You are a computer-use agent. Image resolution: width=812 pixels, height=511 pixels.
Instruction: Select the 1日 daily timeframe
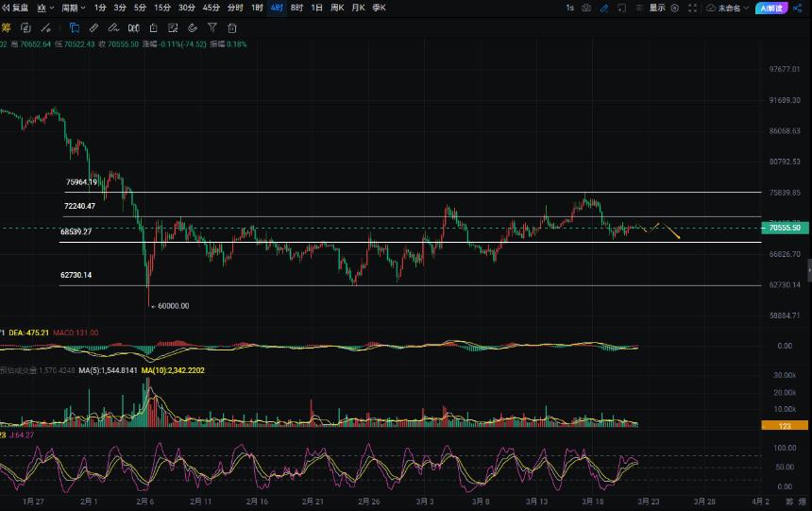click(317, 8)
